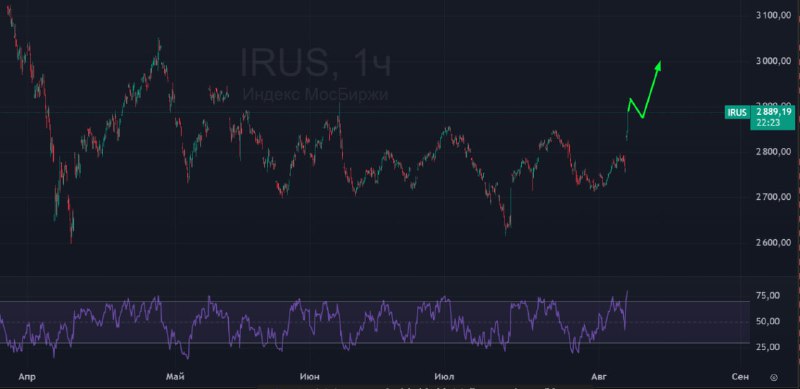Jump to the Авг time axis marker

tap(599, 377)
